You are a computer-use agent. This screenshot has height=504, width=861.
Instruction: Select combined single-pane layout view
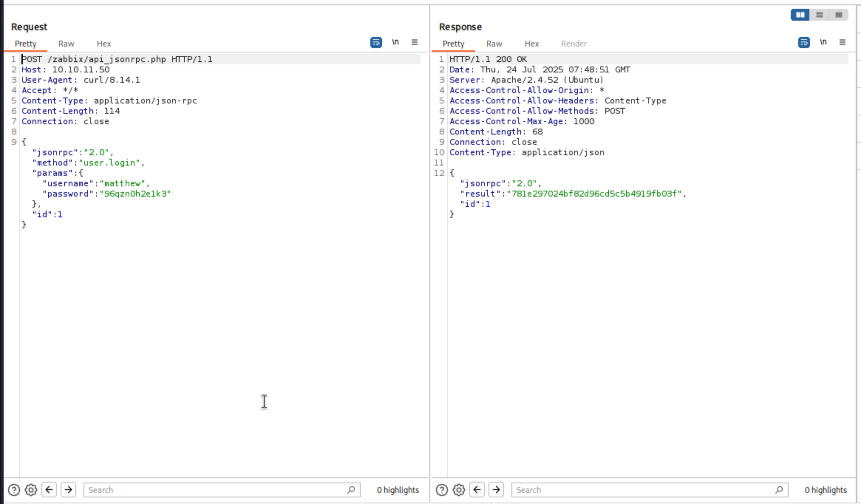(x=838, y=15)
